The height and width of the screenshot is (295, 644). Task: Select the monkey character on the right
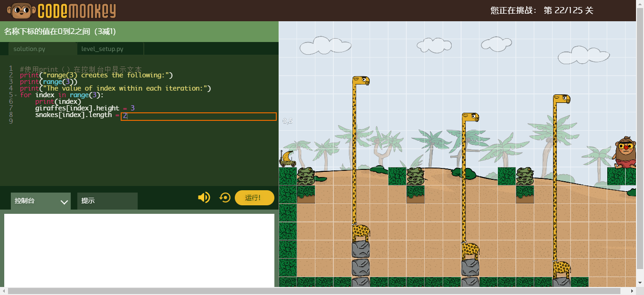[x=626, y=152]
